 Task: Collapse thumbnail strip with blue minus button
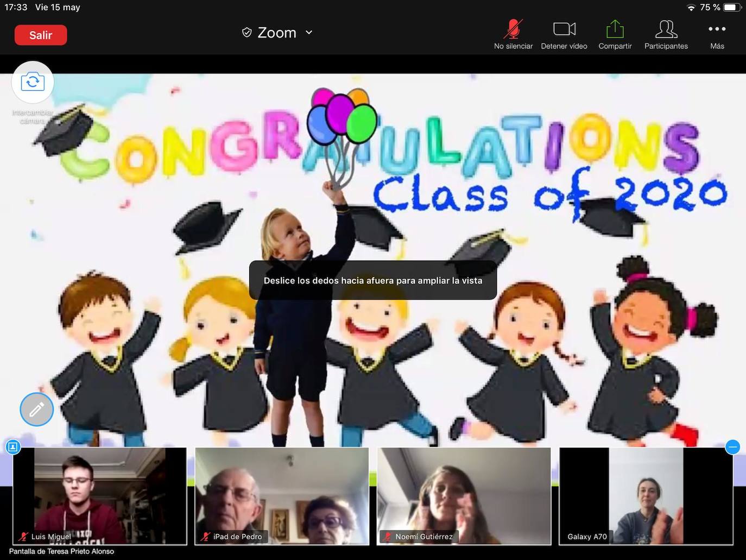click(732, 447)
